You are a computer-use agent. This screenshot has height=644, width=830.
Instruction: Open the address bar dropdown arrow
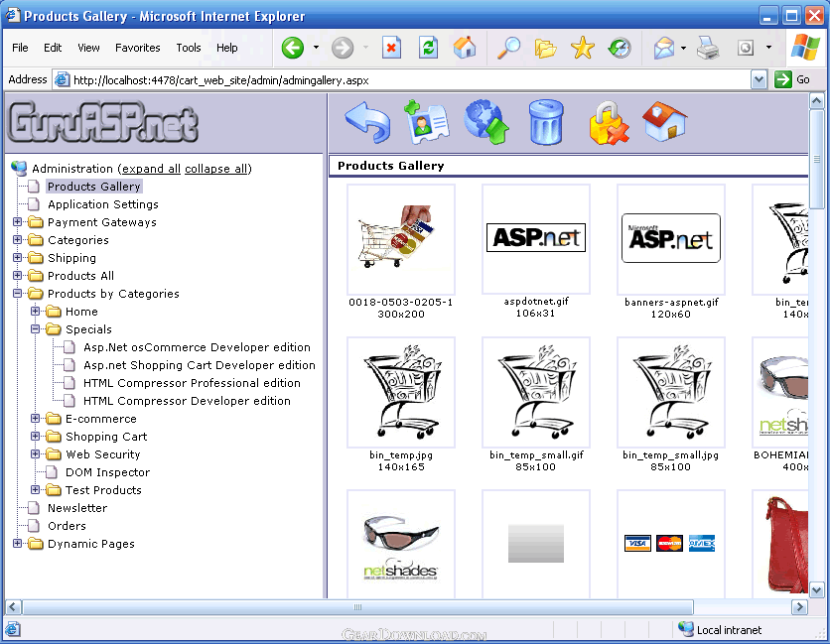pyautogui.click(x=759, y=80)
